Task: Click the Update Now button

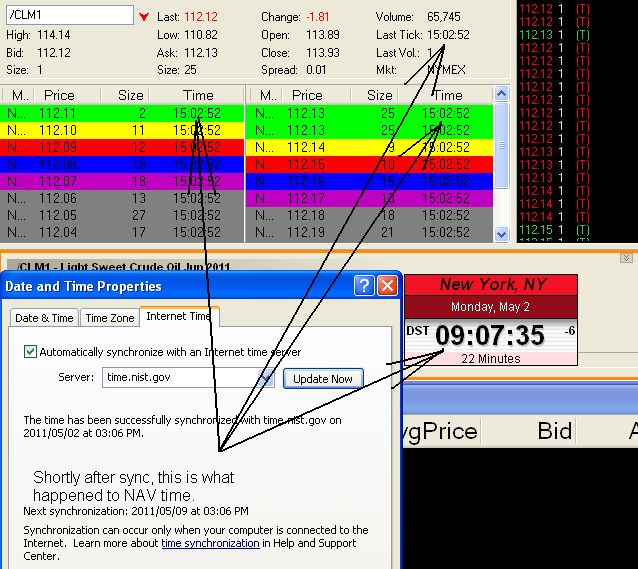Action: tap(323, 379)
